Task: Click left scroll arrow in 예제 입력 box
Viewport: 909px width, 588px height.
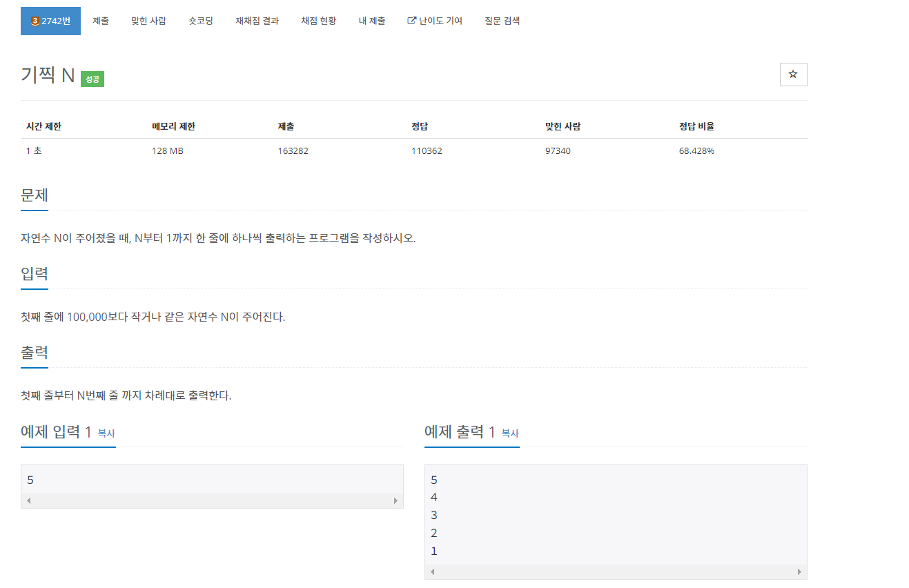Action: (28, 500)
